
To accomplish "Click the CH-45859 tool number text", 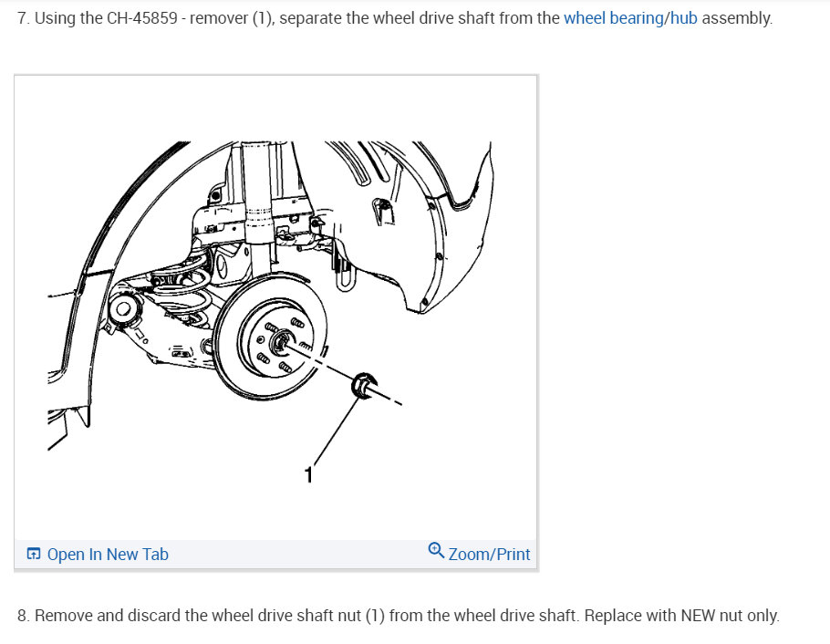I will point(142,18).
